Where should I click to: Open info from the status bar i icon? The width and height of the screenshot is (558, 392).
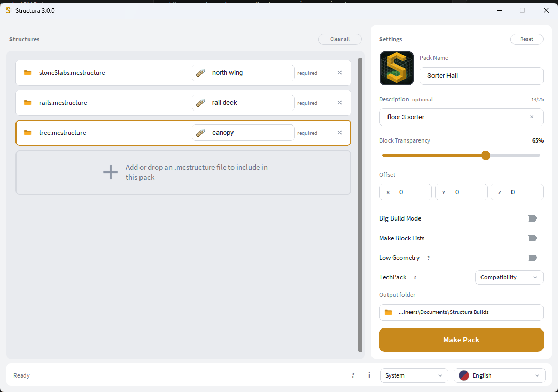(x=369, y=375)
